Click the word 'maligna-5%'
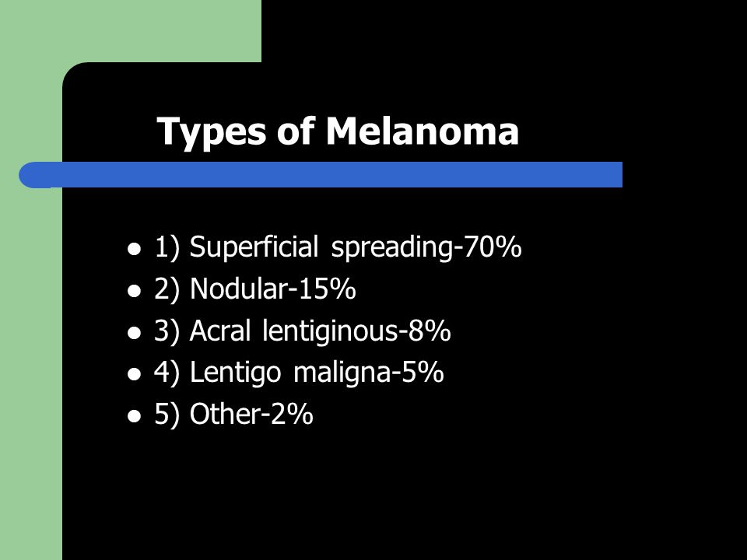Viewport: 747px width, 560px height. pos(369,373)
